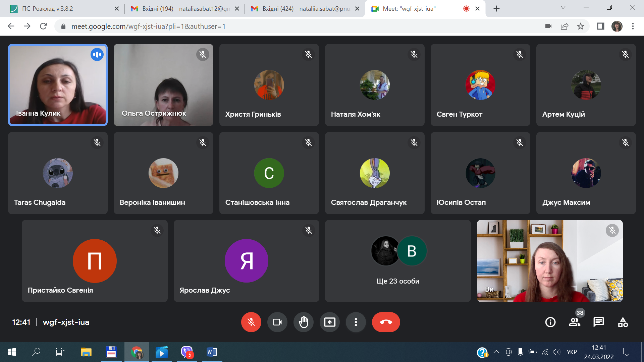Open the Ще 23 особи tile
644x362 pixels.
pos(398,261)
